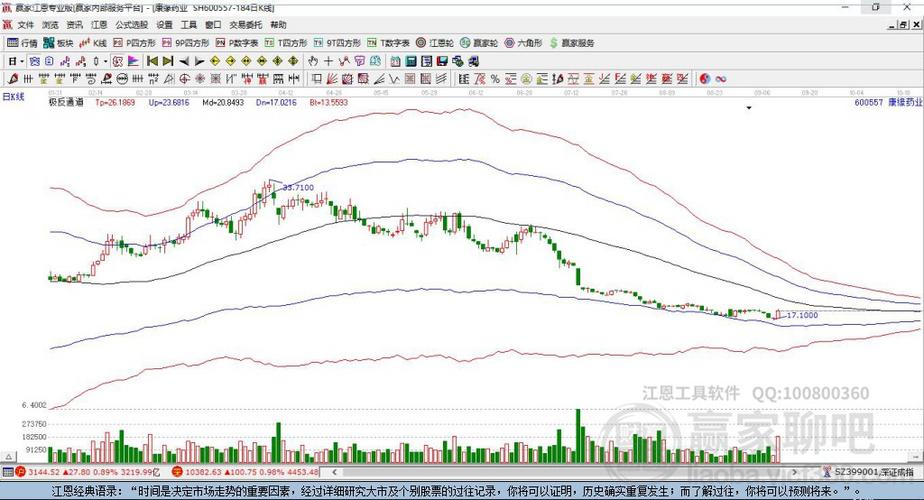
Task: Click the red floppy save icon
Action: (x=442, y=61)
